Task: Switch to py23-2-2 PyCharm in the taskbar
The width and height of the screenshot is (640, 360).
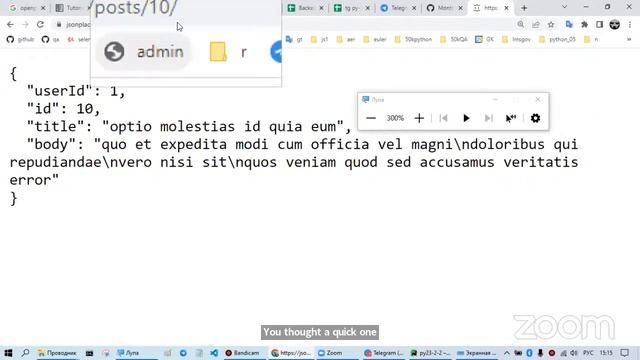Action: pos(430,353)
